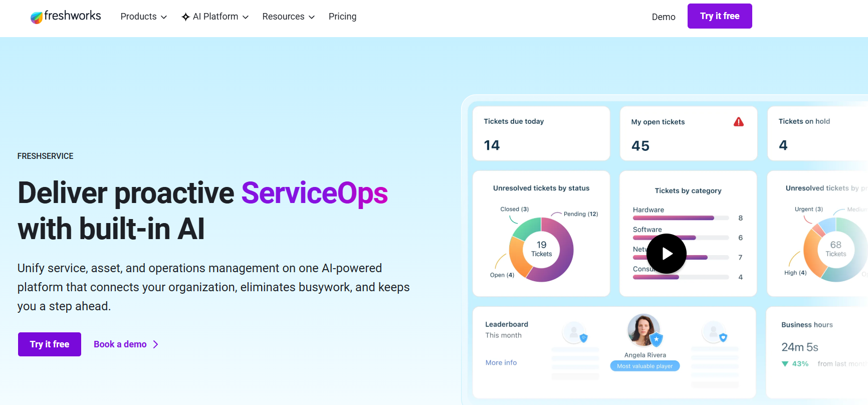Click the right placeholder avatar on the leaderboard
Viewport: 868px width, 405px height.
click(713, 332)
